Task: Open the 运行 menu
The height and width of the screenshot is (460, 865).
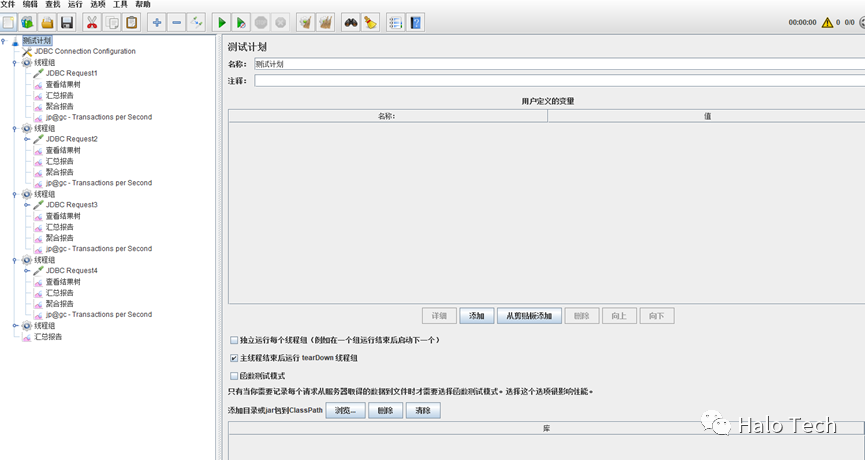Action: [75, 4]
